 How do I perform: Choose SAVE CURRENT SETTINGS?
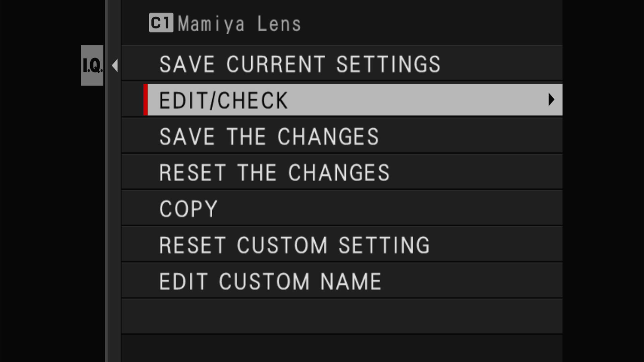point(342,63)
